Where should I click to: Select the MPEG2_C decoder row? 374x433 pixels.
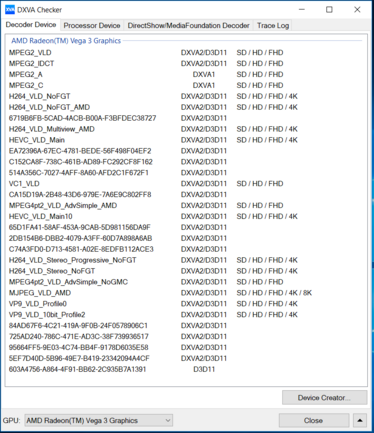187,85
